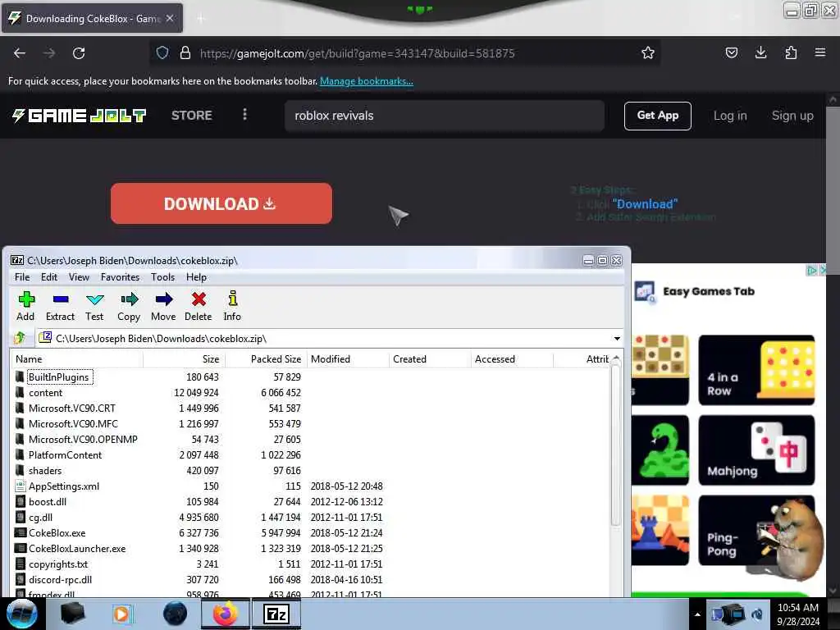Click the Extract toolbar icon
This screenshot has width=840, height=630.
pyautogui.click(x=60, y=307)
